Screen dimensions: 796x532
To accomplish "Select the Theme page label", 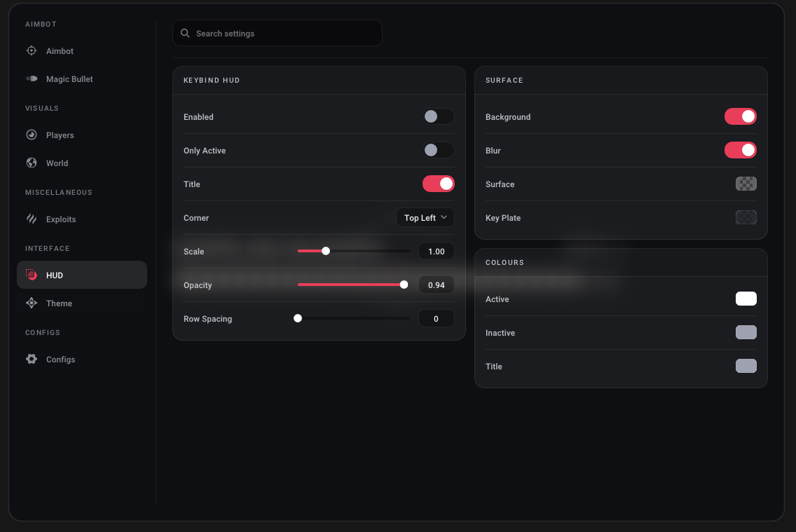I will pos(59,303).
